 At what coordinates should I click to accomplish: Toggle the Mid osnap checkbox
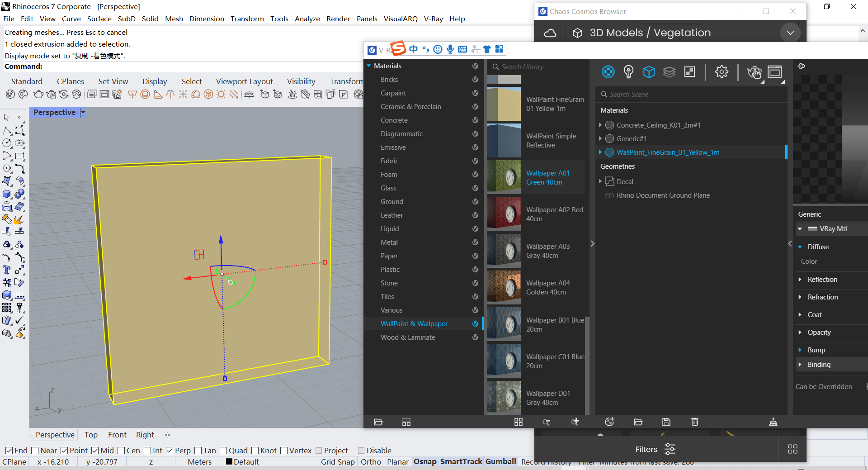click(x=95, y=451)
